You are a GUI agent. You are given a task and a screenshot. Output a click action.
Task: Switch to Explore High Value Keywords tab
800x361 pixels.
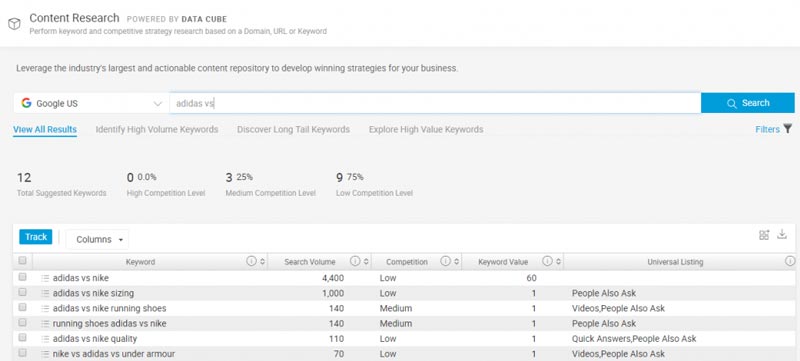click(426, 130)
